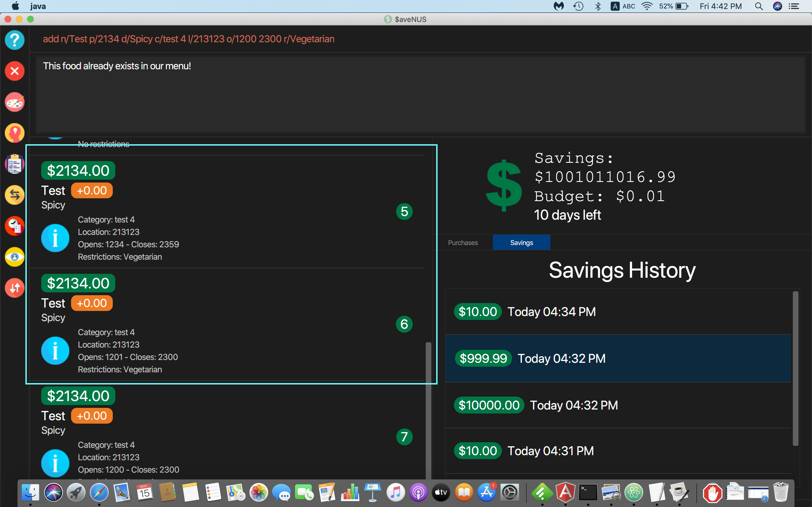
Task: Open the Spotlight search menu bar item
Action: coord(759,6)
